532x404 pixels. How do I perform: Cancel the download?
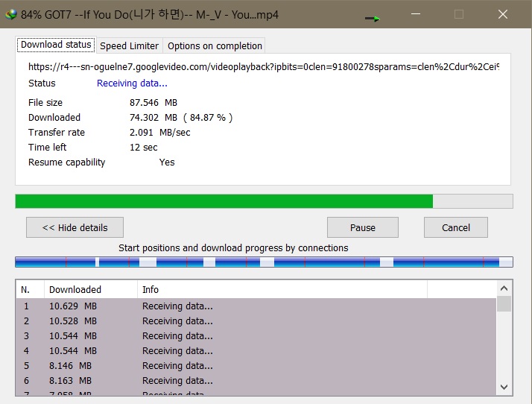[x=456, y=227]
